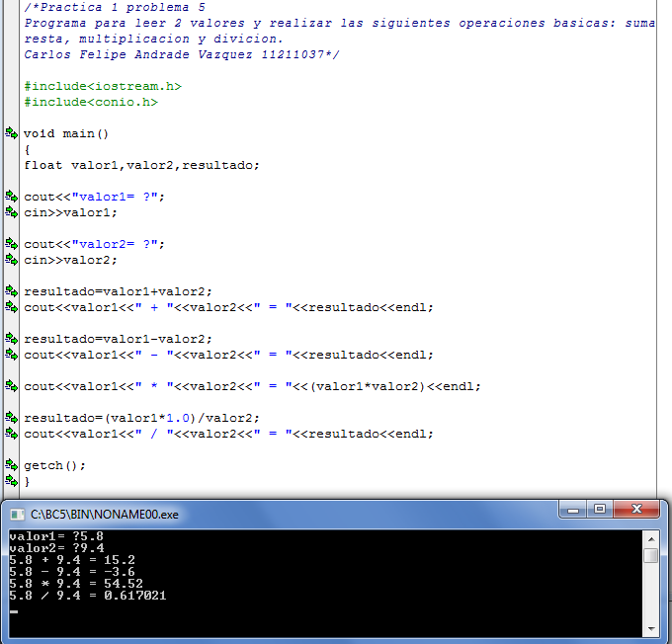
Task: Click the getch(); statement
Action: coord(55,465)
